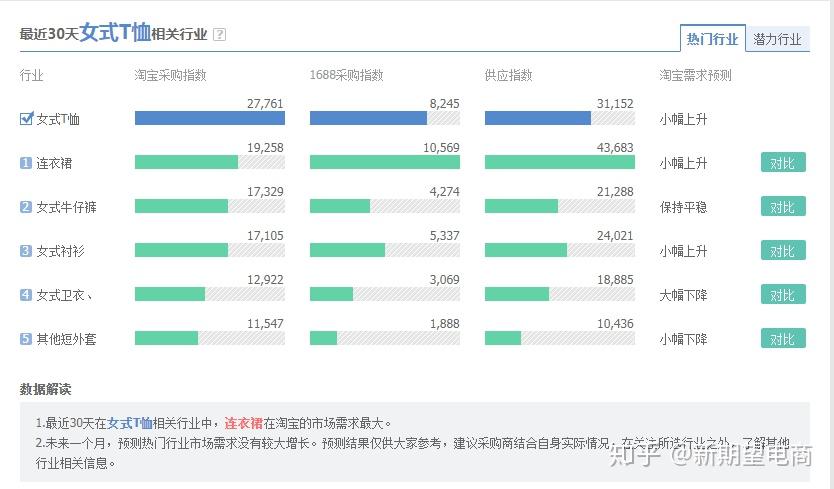Click 女式T恤 淘宝采购指数 blue bar 27,761
This screenshot has width=834, height=489.
point(210,118)
